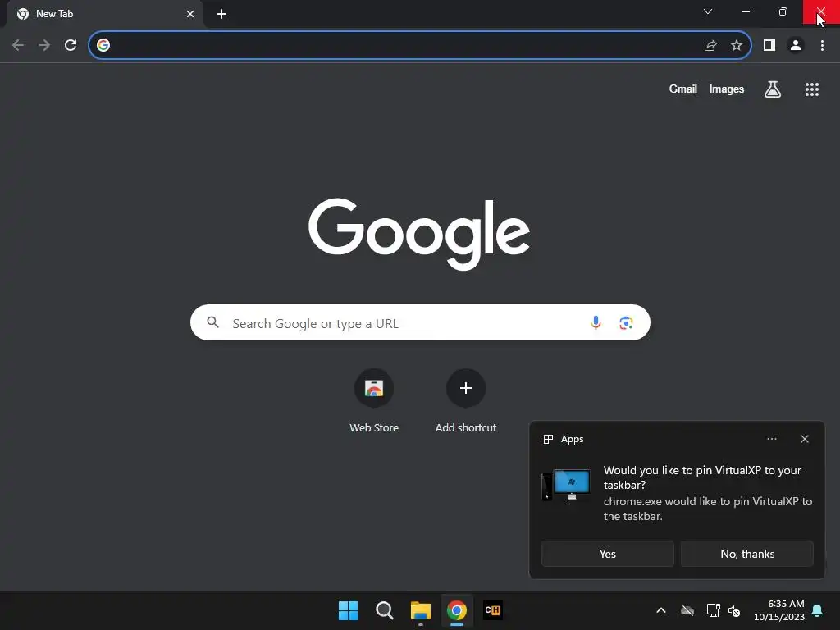Open Google Images link
Viewport: 840px width, 630px height.
[x=727, y=89]
